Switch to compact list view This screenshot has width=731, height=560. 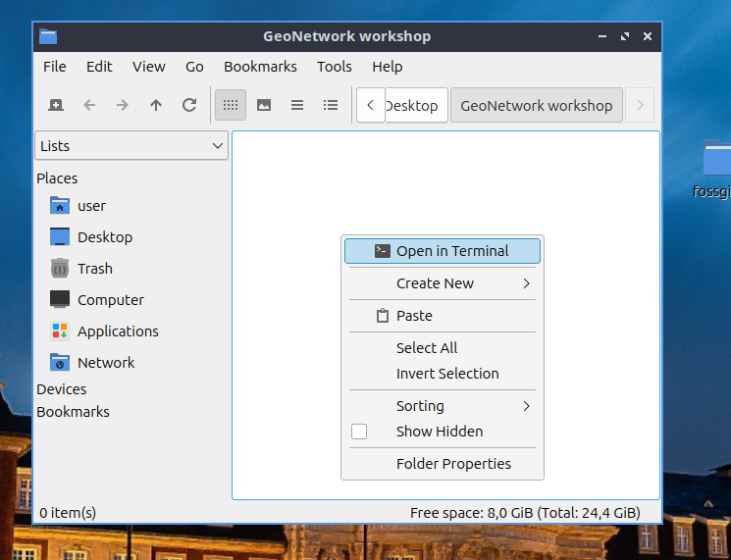pyautogui.click(x=297, y=105)
